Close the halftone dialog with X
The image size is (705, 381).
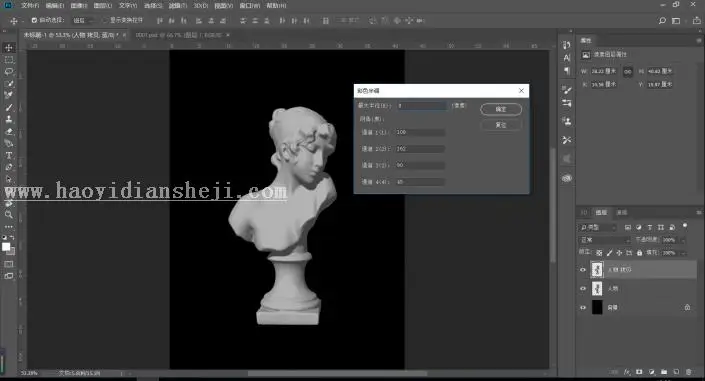[x=521, y=90]
